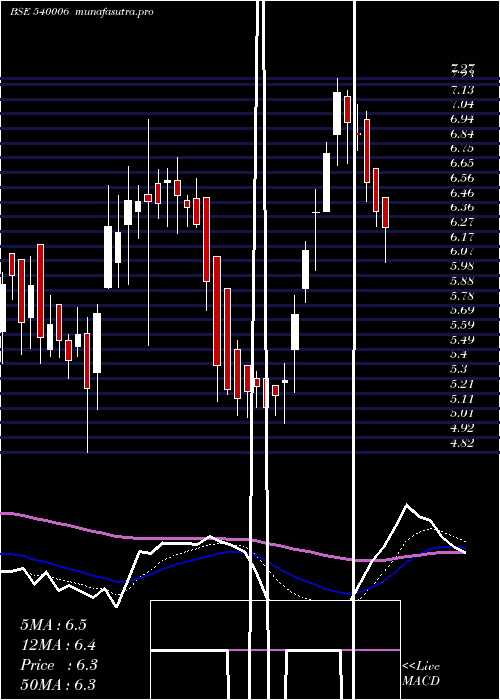This screenshot has height=700, width=500.
Task: Click the '50MA : 6.3' indicator text
Action: pyautogui.click(x=58, y=685)
